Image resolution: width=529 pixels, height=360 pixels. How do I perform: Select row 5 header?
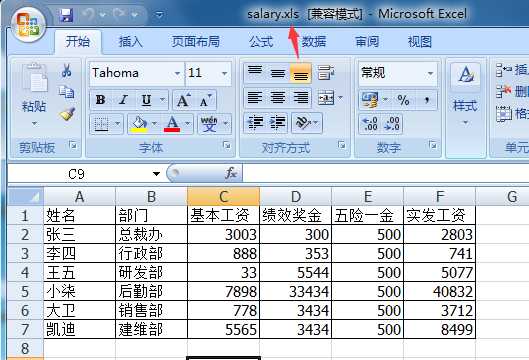click(x=26, y=292)
